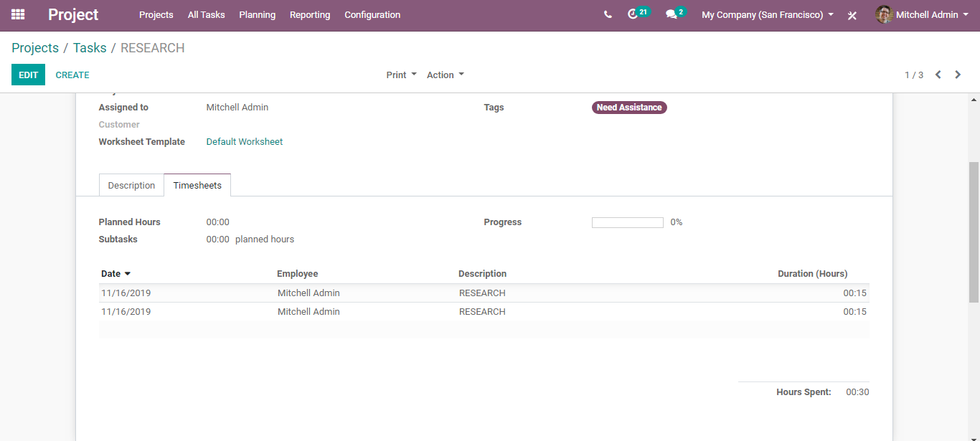This screenshot has height=441, width=980.
Task: Open the Print dropdown
Action: (401, 75)
